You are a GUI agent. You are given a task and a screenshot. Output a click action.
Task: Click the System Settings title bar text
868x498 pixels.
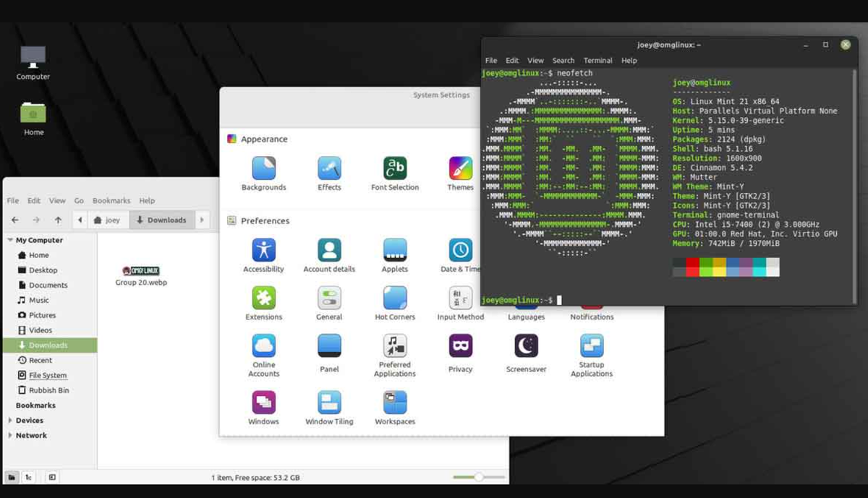[x=441, y=95]
